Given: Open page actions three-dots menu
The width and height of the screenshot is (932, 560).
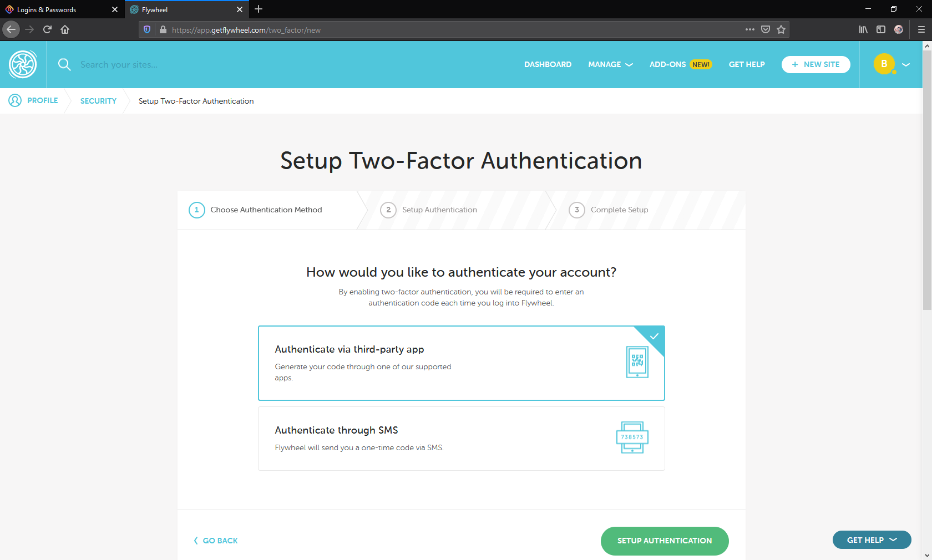Looking at the screenshot, I should [x=750, y=29].
